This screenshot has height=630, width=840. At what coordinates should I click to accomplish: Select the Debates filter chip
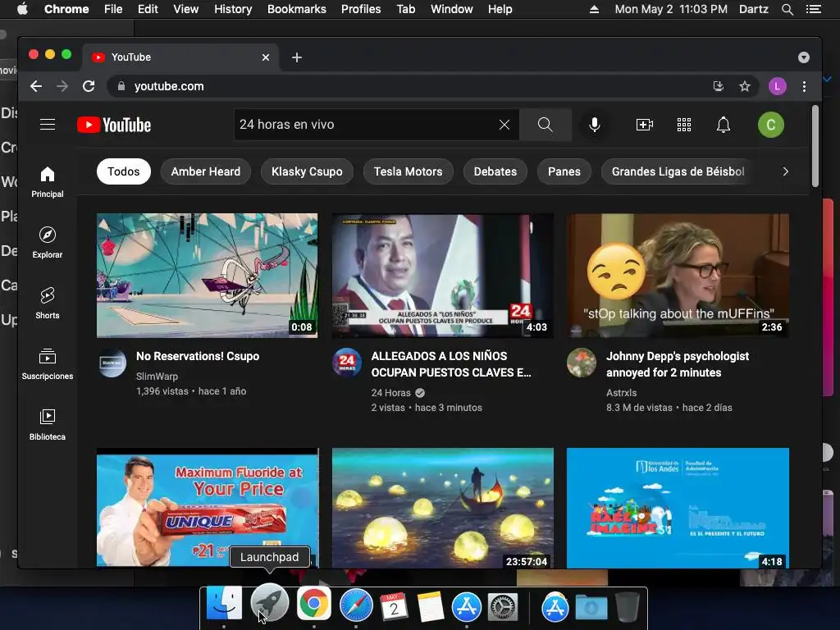[x=495, y=171]
